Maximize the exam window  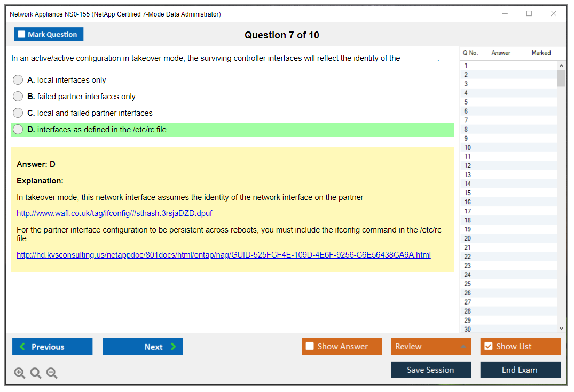(529, 14)
